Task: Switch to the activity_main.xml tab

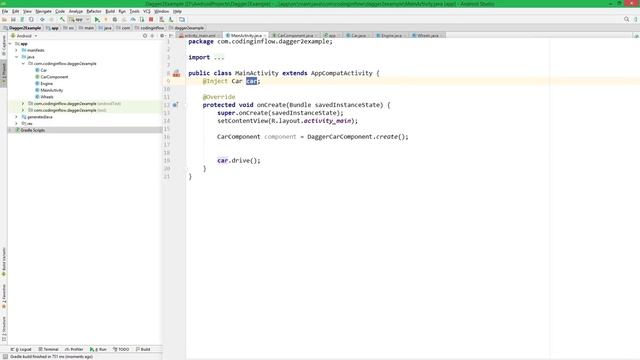Action: coord(200,36)
